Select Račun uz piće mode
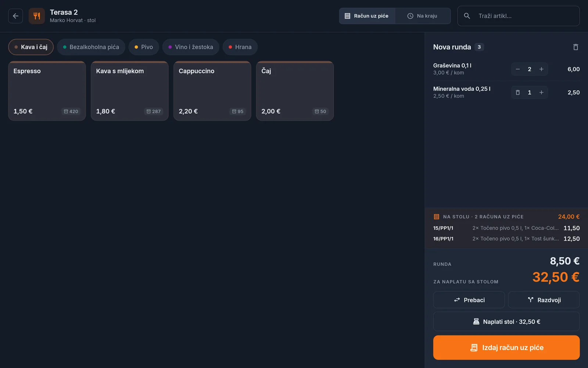Viewport: 588px width, 368px height. tap(367, 16)
